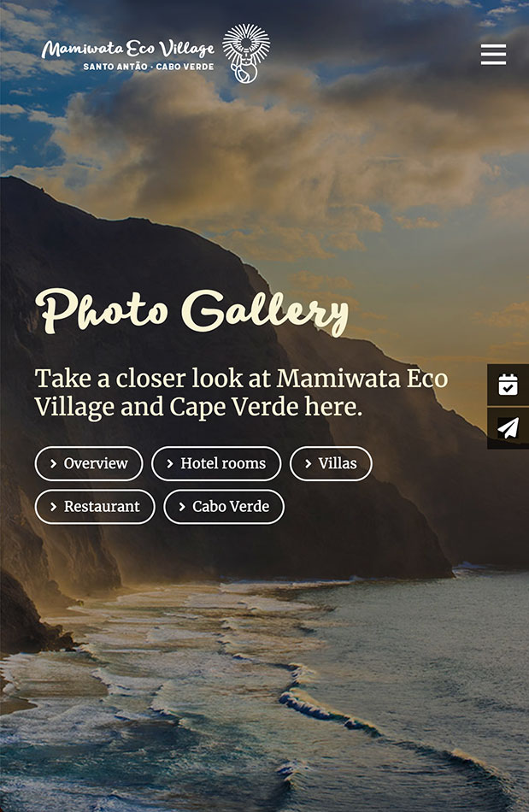529x812 pixels.
Task: Click the chevron arrow beside Restaurant
Action: tap(53, 507)
